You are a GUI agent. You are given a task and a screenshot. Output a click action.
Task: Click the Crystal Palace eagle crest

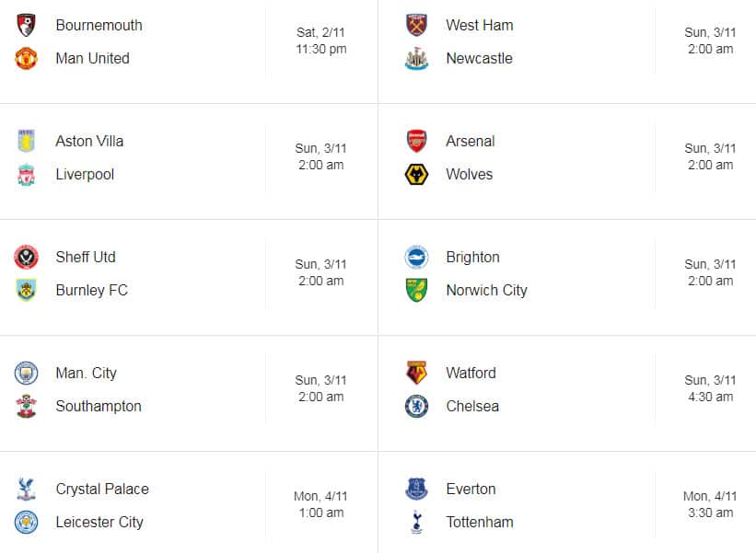tap(26, 489)
